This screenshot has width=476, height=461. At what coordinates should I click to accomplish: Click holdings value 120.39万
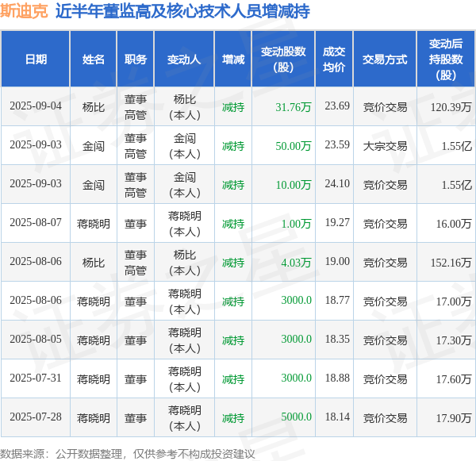(x=451, y=107)
